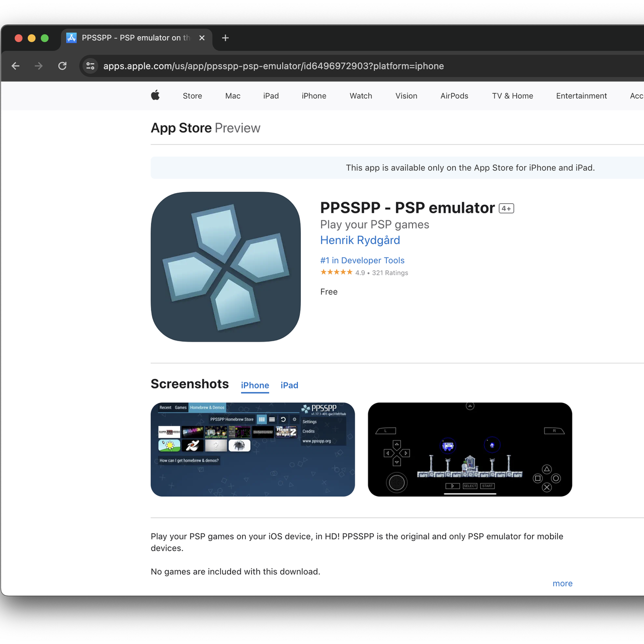Open developer Henrik Rydgård link
The width and height of the screenshot is (644, 644).
360,240
